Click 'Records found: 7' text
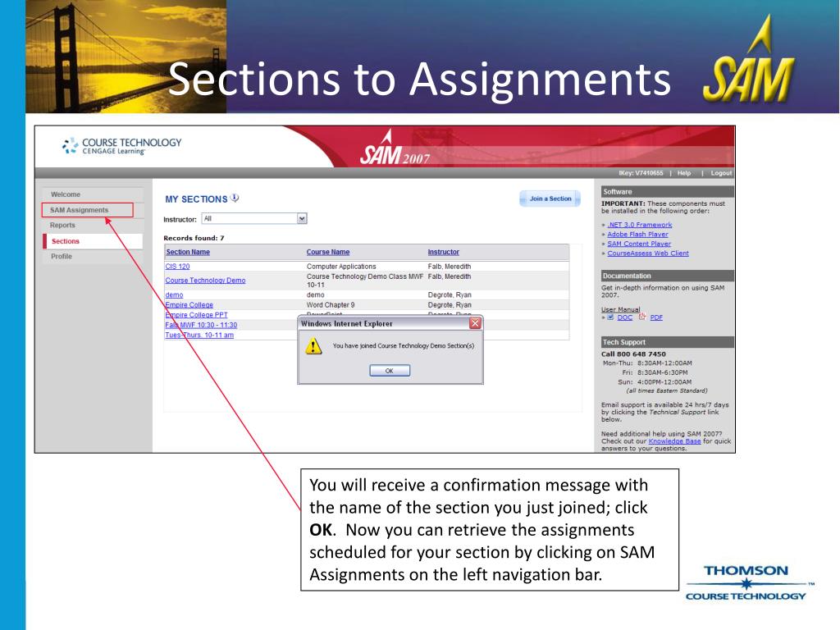The width and height of the screenshot is (840, 630). (194, 238)
